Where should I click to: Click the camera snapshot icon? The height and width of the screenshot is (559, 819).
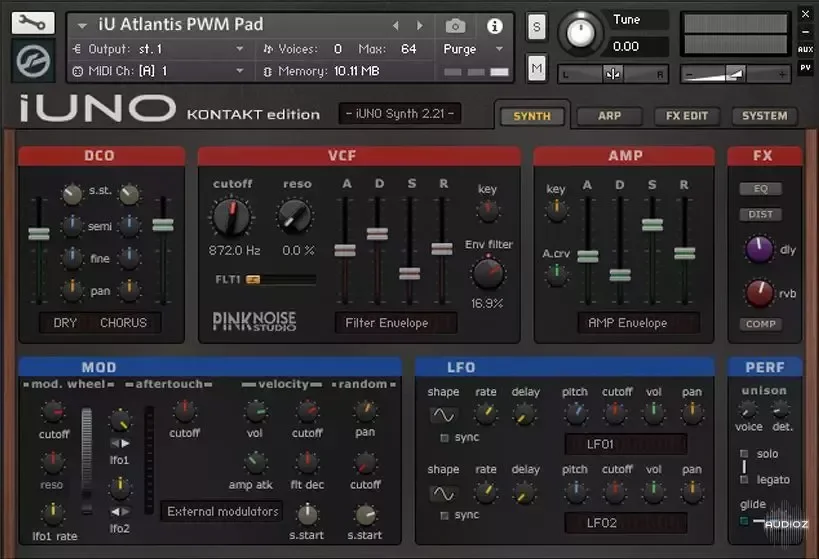point(455,26)
